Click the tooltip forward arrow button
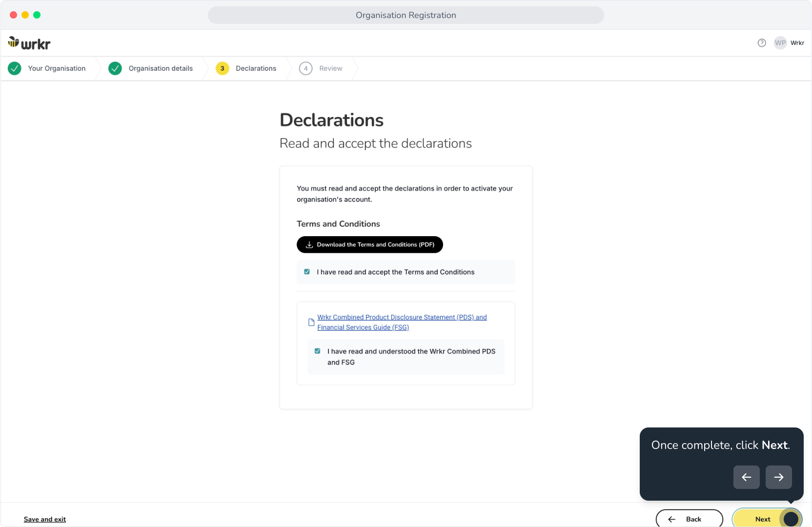Image resolution: width=812 pixels, height=527 pixels. pos(778,477)
